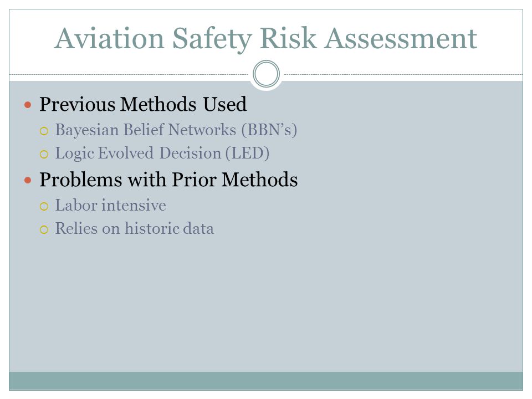
Task: Click the dashed divider line right of the circle
Action: point(403,74)
